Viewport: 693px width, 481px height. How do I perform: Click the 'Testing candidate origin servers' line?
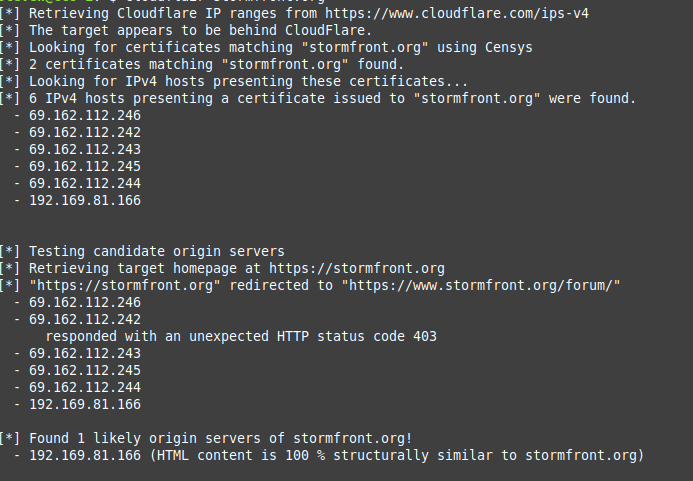click(142, 252)
